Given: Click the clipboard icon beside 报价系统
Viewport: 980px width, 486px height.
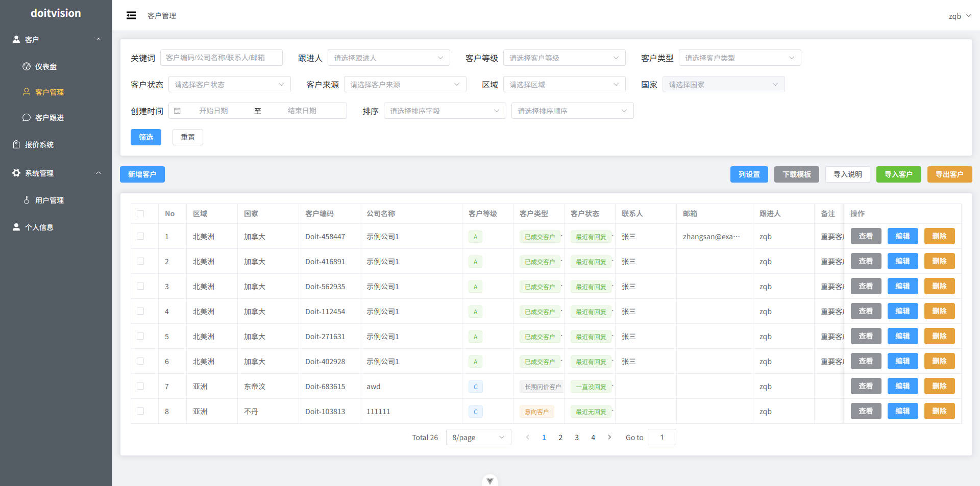Looking at the screenshot, I should pyautogui.click(x=16, y=144).
